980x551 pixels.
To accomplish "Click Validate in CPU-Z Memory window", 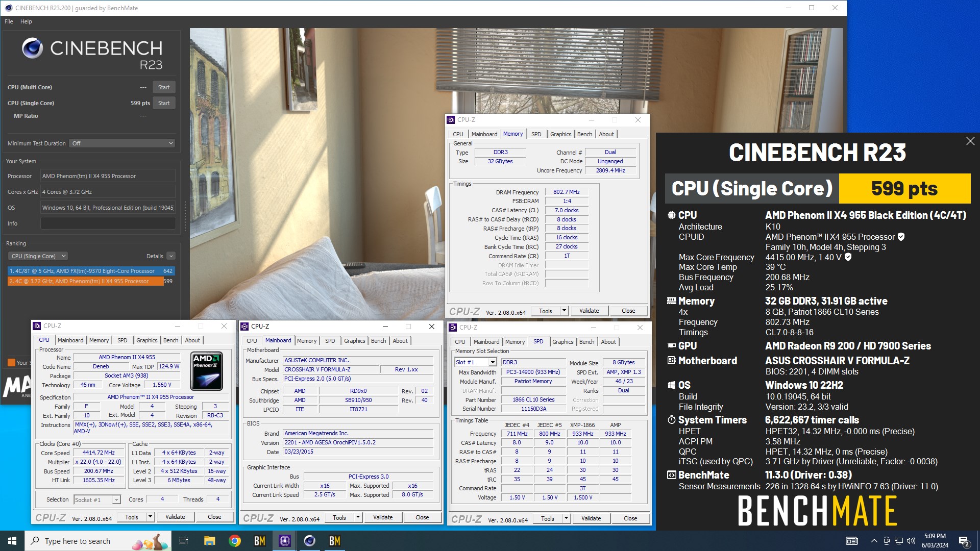I will point(589,311).
